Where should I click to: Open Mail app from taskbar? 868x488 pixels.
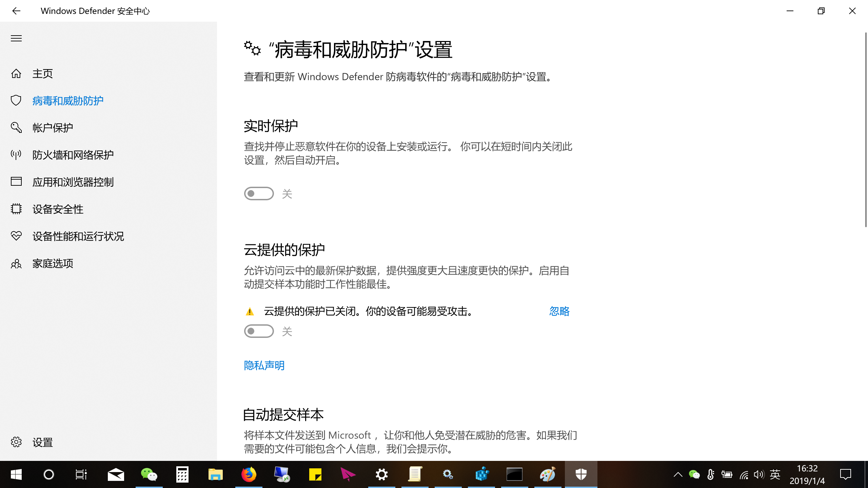pyautogui.click(x=116, y=474)
